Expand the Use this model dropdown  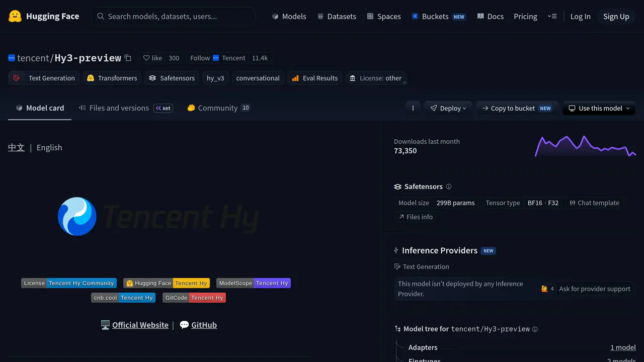point(599,108)
